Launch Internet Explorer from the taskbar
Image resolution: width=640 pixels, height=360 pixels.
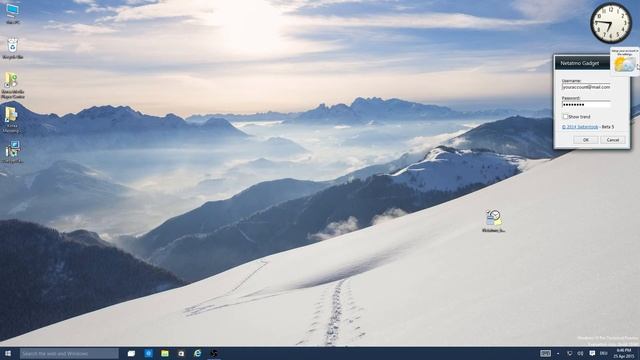198,353
